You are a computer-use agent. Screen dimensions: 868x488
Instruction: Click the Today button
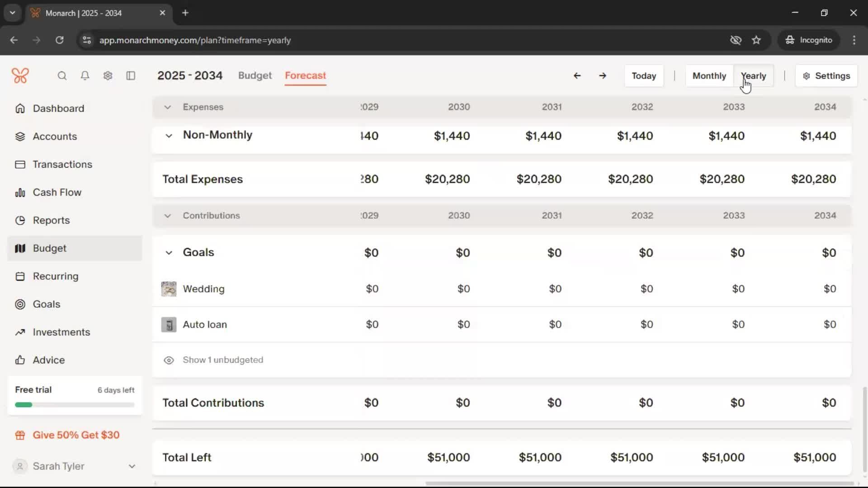point(643,75)
